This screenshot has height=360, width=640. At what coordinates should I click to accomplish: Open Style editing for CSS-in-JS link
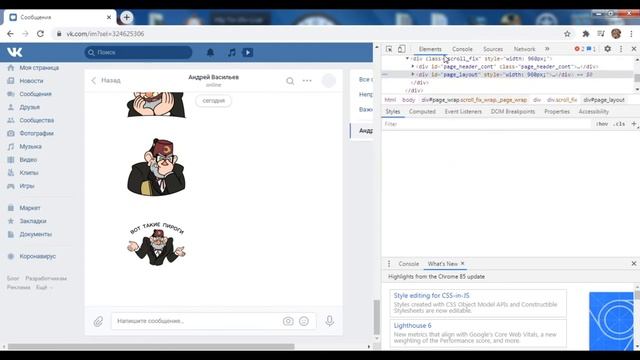tap(431, 296)
